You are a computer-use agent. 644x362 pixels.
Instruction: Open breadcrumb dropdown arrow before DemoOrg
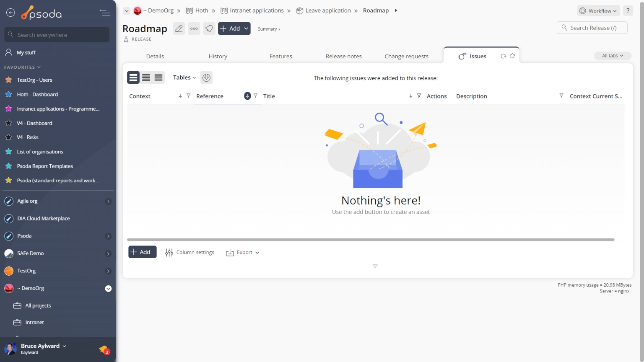tap(127, 11)
